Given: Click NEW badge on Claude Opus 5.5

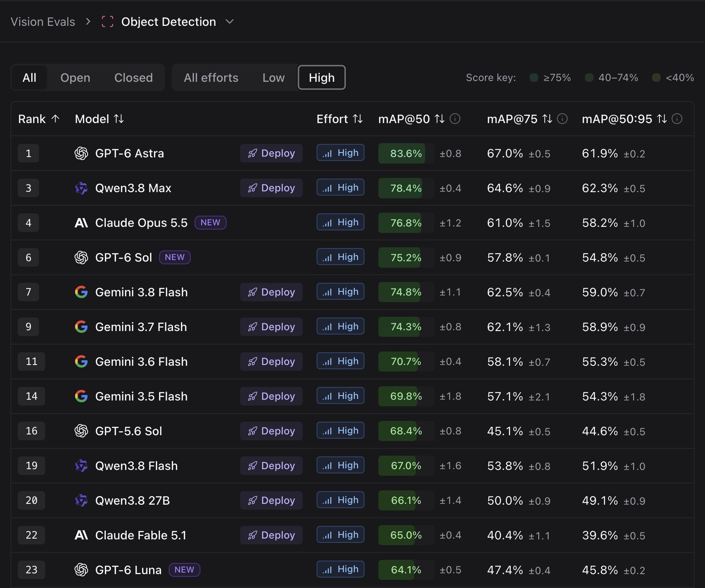Looking at the screenshot, I should pos(210,223).
